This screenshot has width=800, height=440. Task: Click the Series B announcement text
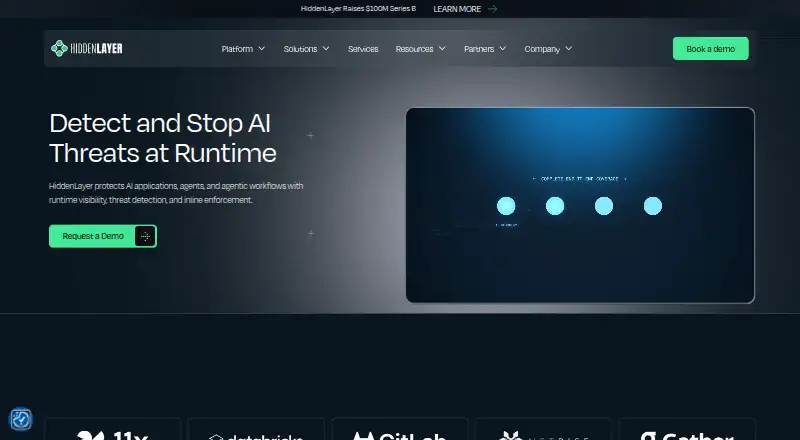358,9
